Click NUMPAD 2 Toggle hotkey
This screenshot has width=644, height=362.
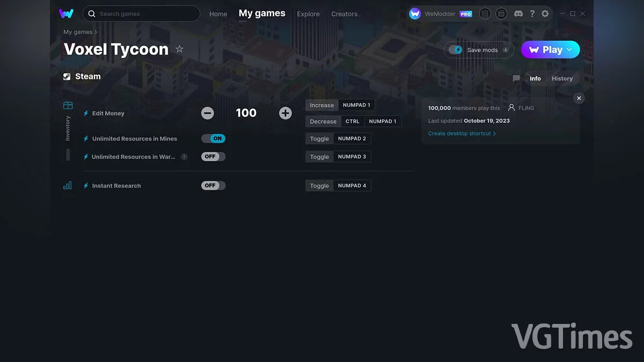coord(352,138)
